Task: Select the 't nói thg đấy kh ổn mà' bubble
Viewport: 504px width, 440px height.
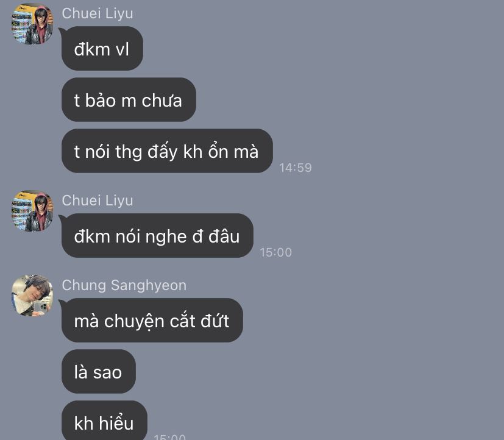Action: [x=167, y=151]
